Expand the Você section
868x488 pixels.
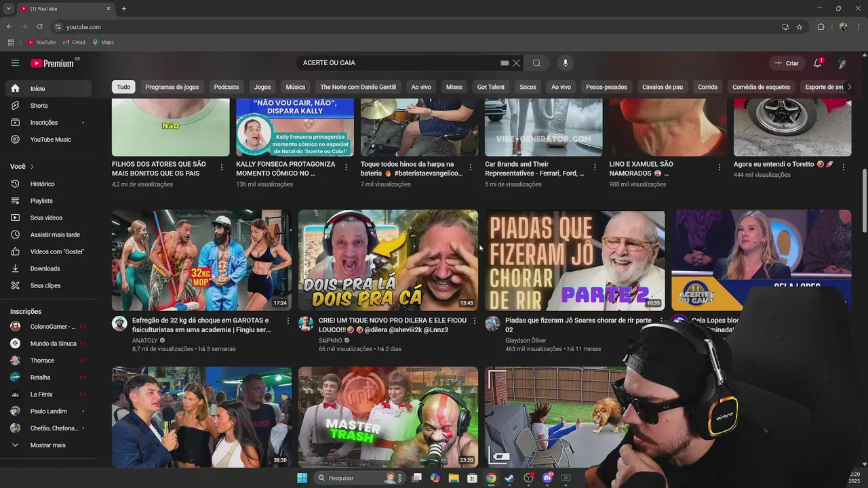click(x=22, y=167)
